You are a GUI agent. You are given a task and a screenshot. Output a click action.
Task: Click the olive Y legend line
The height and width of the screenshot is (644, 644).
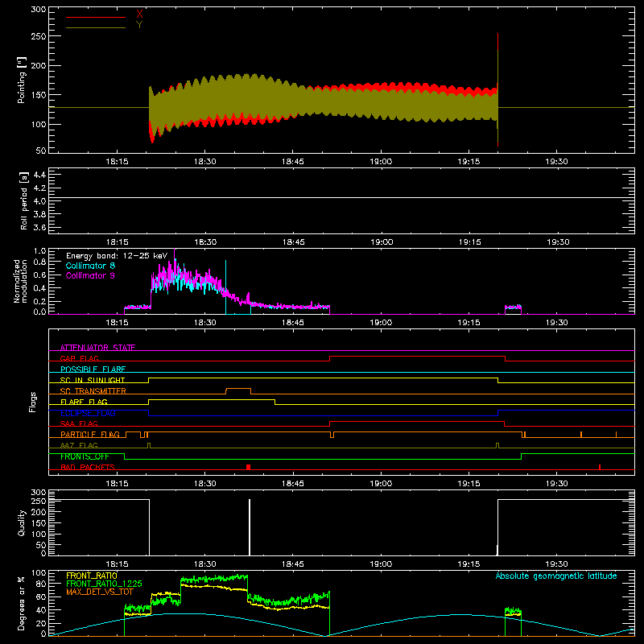96,27
